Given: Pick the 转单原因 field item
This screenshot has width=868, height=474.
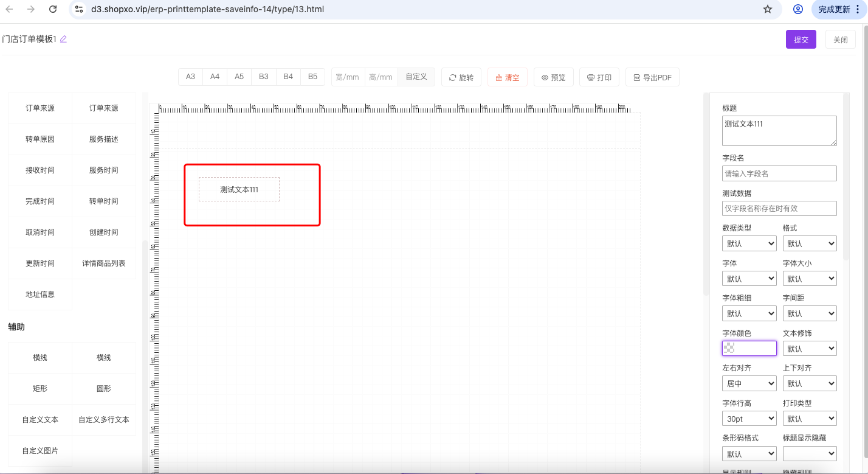Looking at the screenshot, I should click(40, 139).
